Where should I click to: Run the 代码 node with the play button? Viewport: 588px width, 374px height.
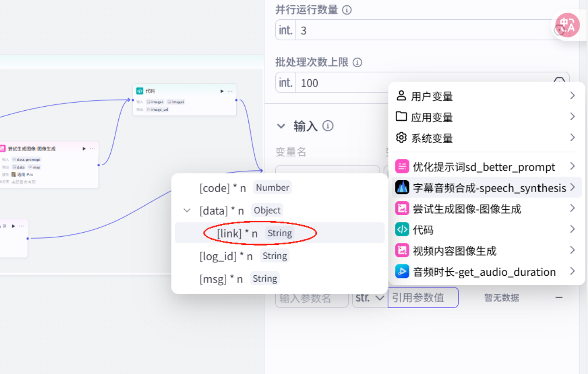(222, 91)
